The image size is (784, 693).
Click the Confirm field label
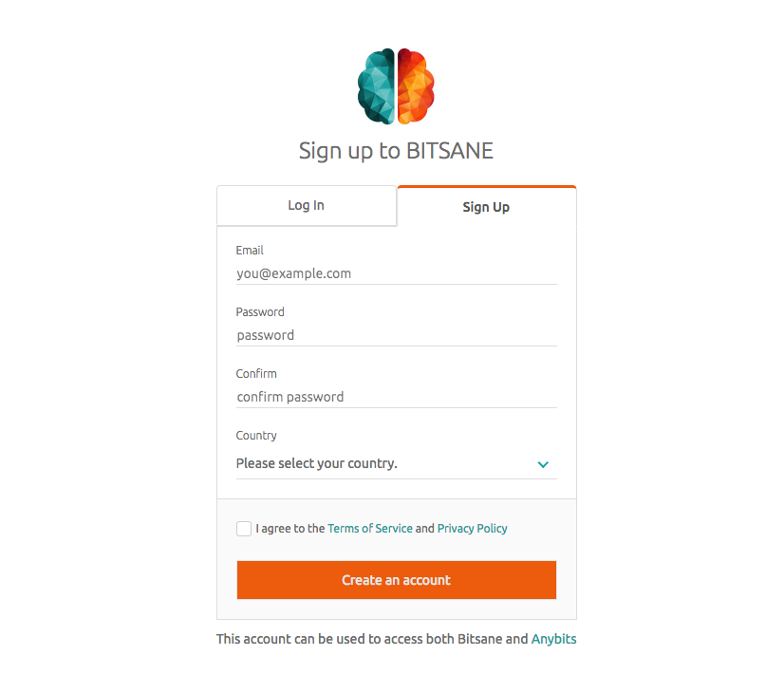[x=256, y=373]
